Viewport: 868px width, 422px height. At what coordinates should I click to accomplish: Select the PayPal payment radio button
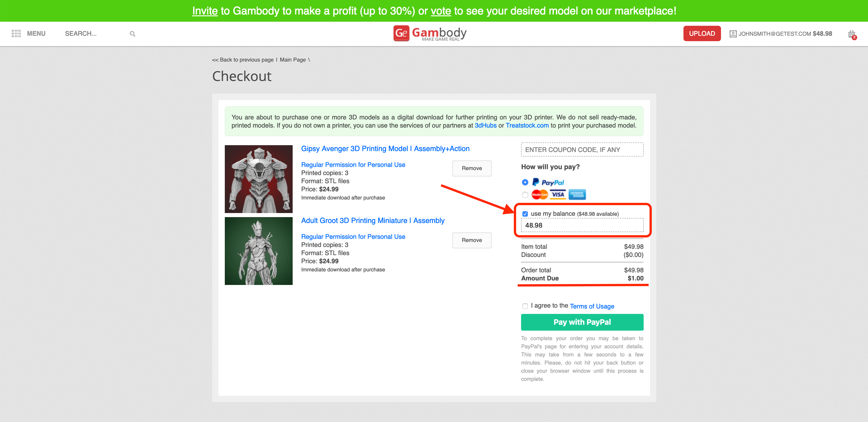click(x=525, y=182)
